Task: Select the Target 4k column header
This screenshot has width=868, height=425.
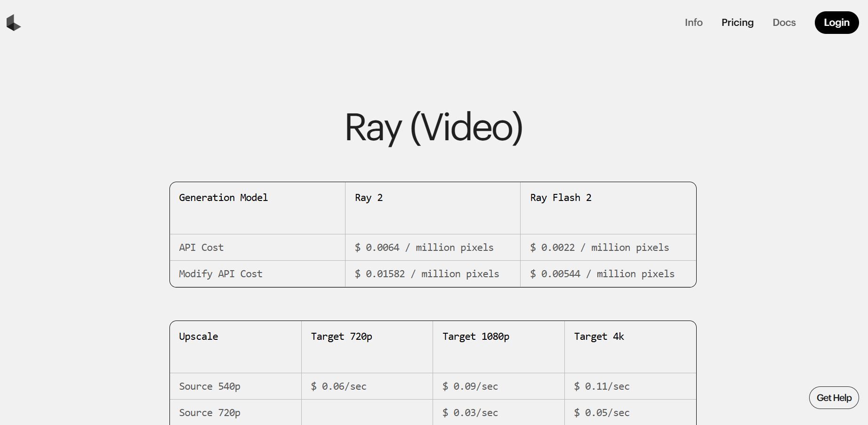Action: click(x=599, y=337)
